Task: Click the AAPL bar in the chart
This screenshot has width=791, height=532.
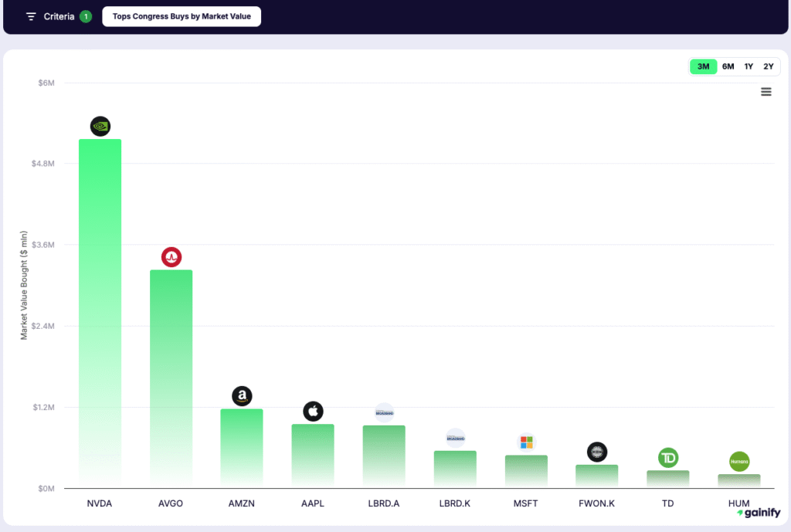Action: (x=313, y=456)
